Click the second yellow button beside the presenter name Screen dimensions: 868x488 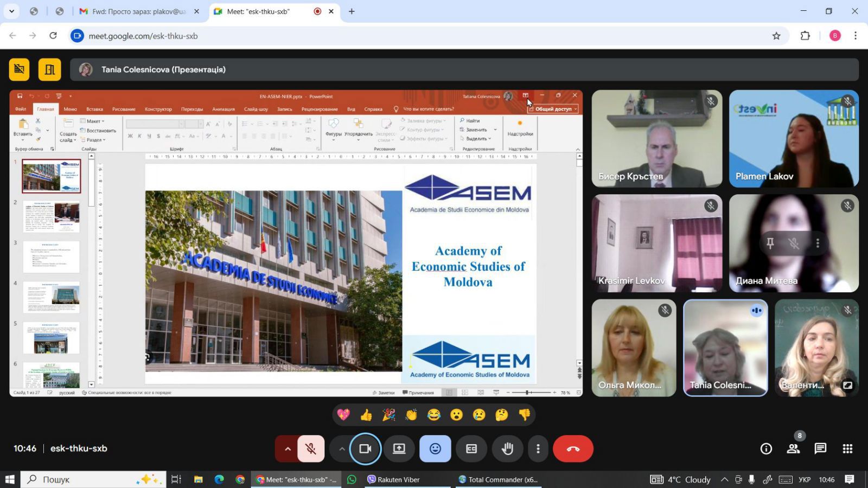[x=50, y=69]
